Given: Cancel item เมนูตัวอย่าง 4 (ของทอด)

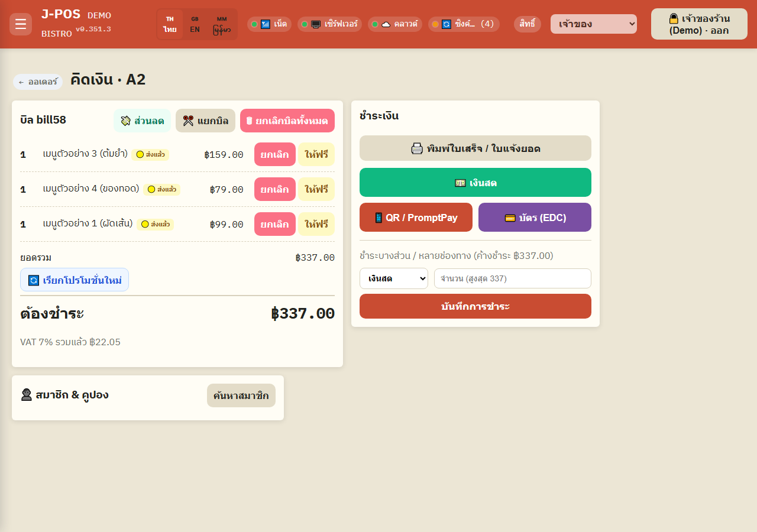Looking at the screenshot, I should [x=275, y=189].
